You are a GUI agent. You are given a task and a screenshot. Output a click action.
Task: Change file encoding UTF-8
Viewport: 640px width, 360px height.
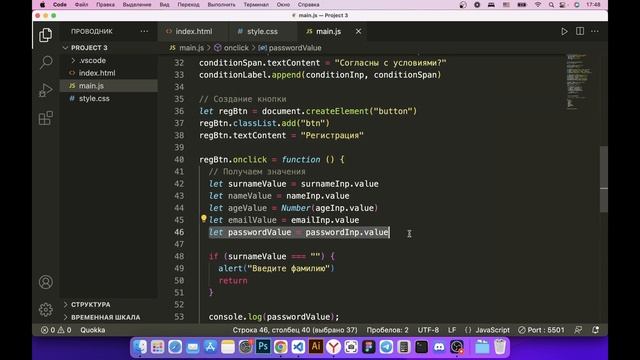(428, 330)
